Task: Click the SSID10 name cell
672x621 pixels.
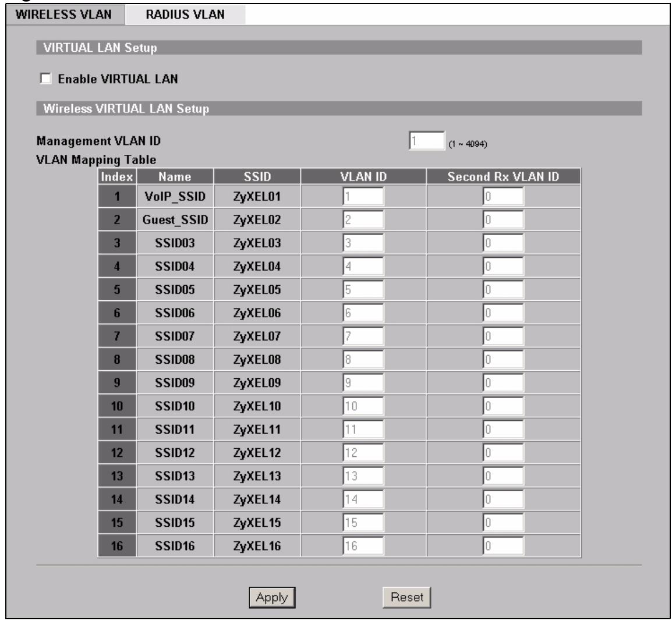Action: [x=175, y=406]
